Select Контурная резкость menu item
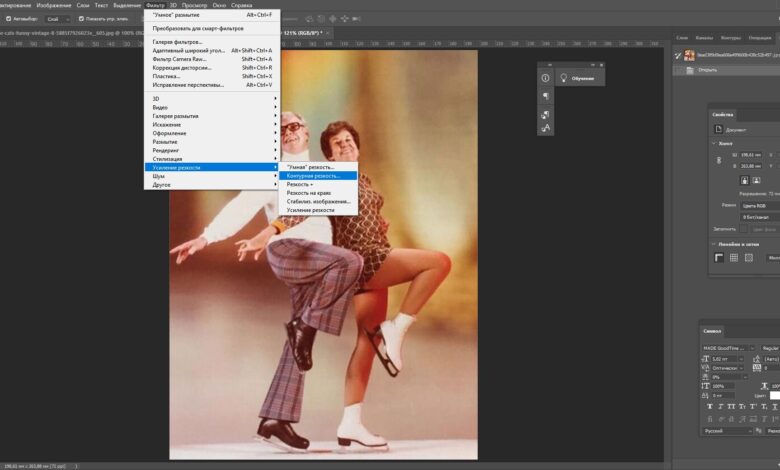Screen dimensions: 780x470 [313, 175]
